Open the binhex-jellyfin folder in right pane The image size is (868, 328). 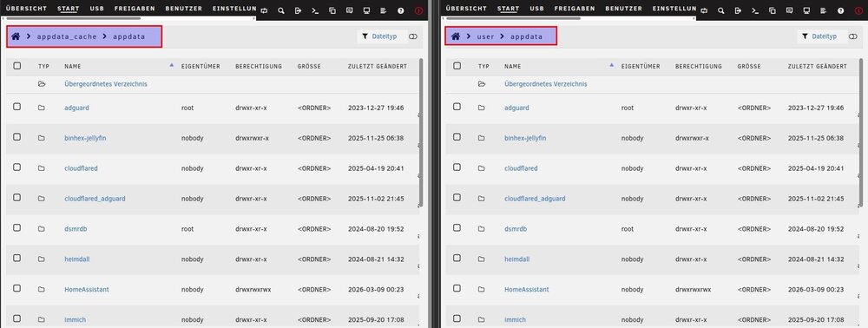(x=525, y=138)
